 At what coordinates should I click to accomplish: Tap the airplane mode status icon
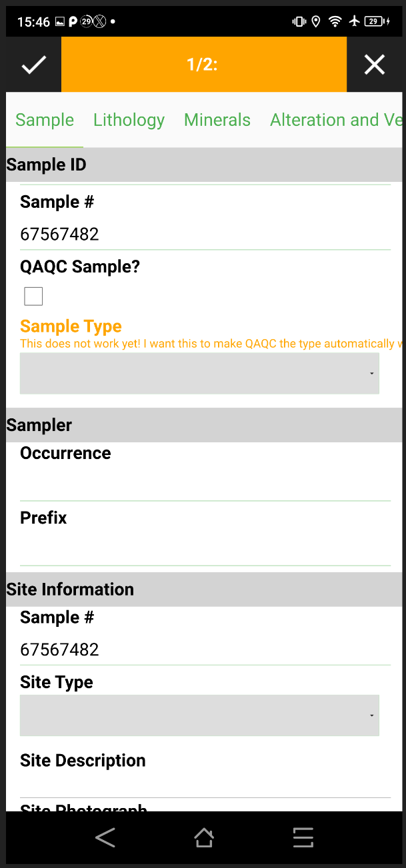pyautogui.click(x=353, y=21)
